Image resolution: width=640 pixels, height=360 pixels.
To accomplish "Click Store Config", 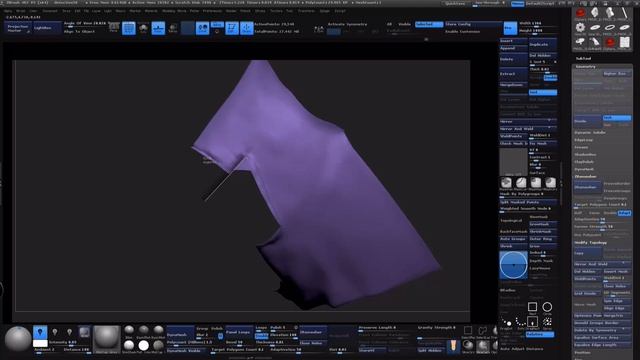I will 473,24.
